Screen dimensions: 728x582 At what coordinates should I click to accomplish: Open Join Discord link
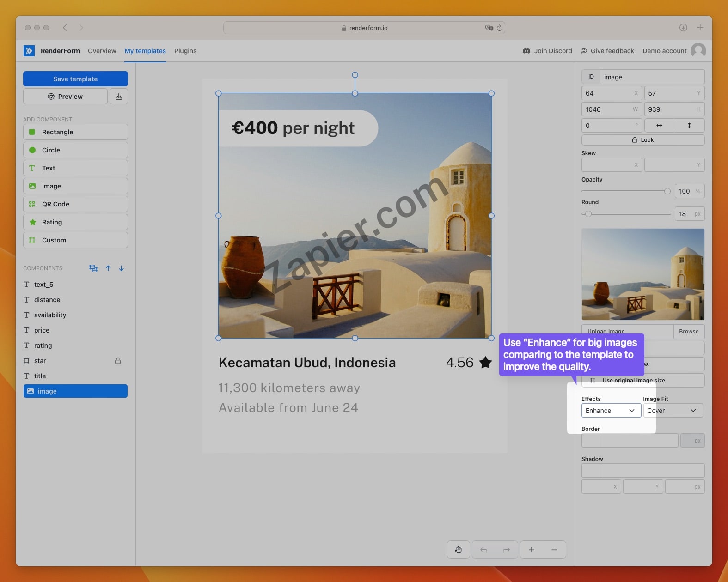(547, 51)
